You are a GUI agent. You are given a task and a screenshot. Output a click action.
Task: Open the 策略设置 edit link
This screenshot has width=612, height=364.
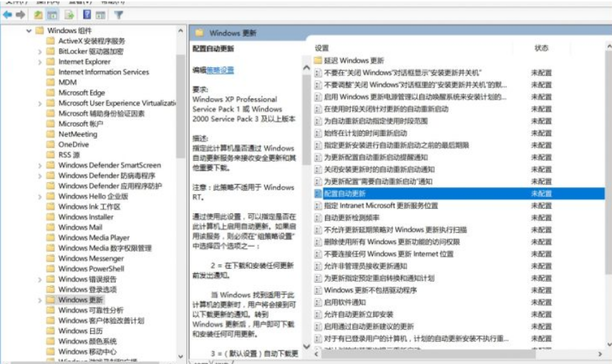pyautogui.click(x=220, y=70)
